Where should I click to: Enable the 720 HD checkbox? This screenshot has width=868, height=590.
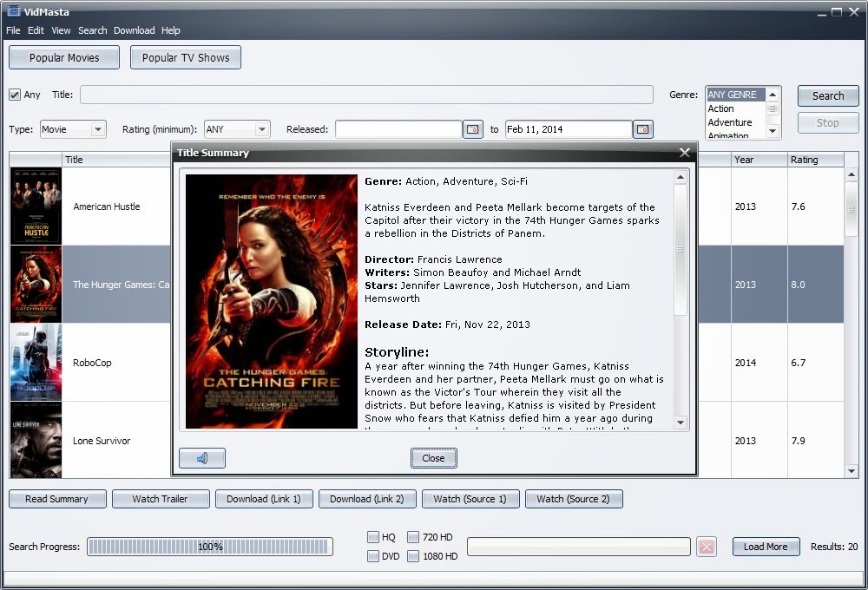click(x=413, y=537)
